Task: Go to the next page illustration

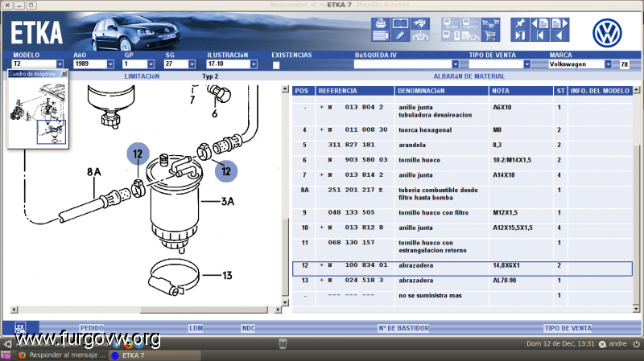Action: [x=559, y=23]
